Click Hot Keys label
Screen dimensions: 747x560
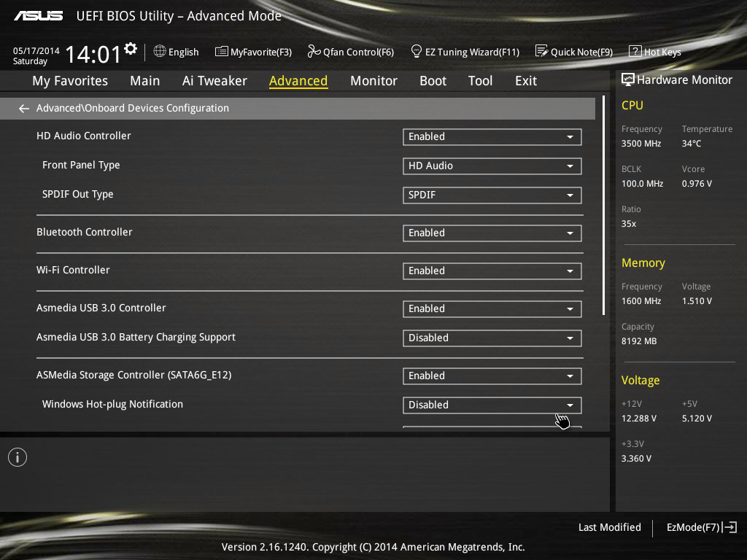pyautogui.click(x=662, y=52)
